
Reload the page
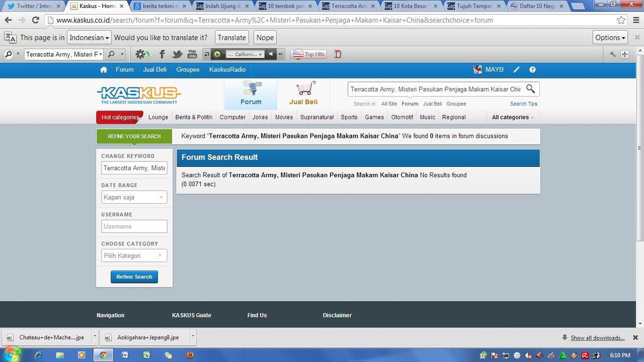coord(35,20)
